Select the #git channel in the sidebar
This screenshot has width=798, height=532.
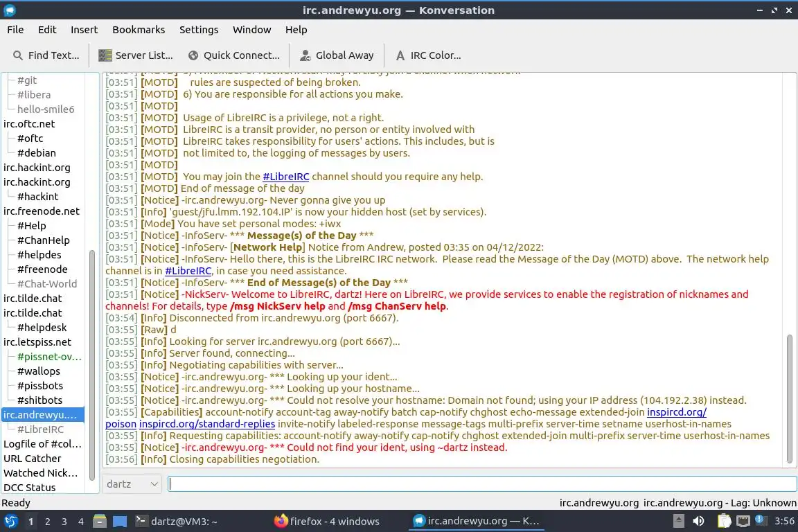27,80
